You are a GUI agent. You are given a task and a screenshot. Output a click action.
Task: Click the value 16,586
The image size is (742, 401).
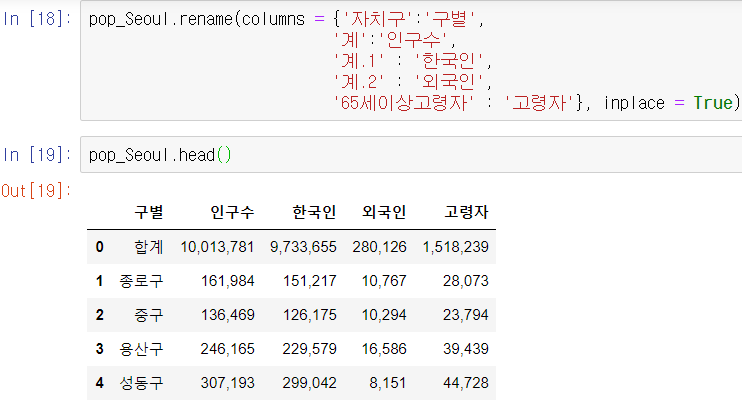(x=384, y=349)
